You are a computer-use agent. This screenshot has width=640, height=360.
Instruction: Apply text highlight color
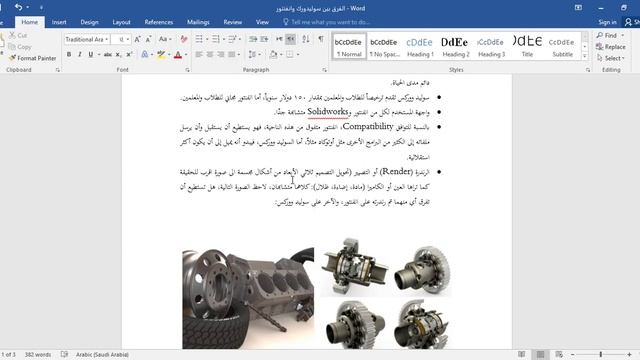161,54
